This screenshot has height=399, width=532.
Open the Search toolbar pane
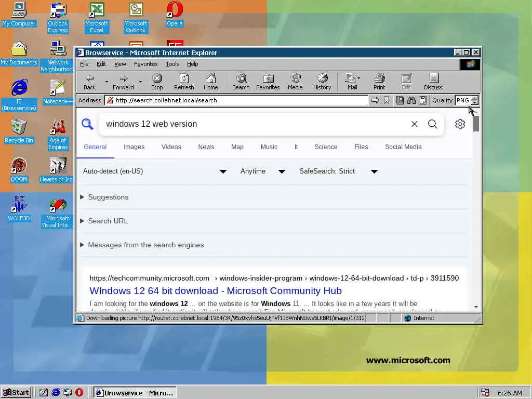(x=241, y=82)
